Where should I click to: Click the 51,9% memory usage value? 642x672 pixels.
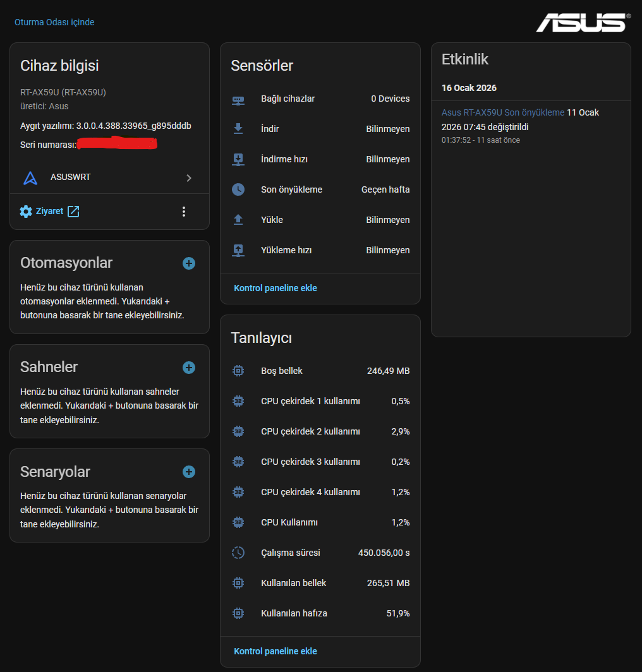click(x=398, y=614)
